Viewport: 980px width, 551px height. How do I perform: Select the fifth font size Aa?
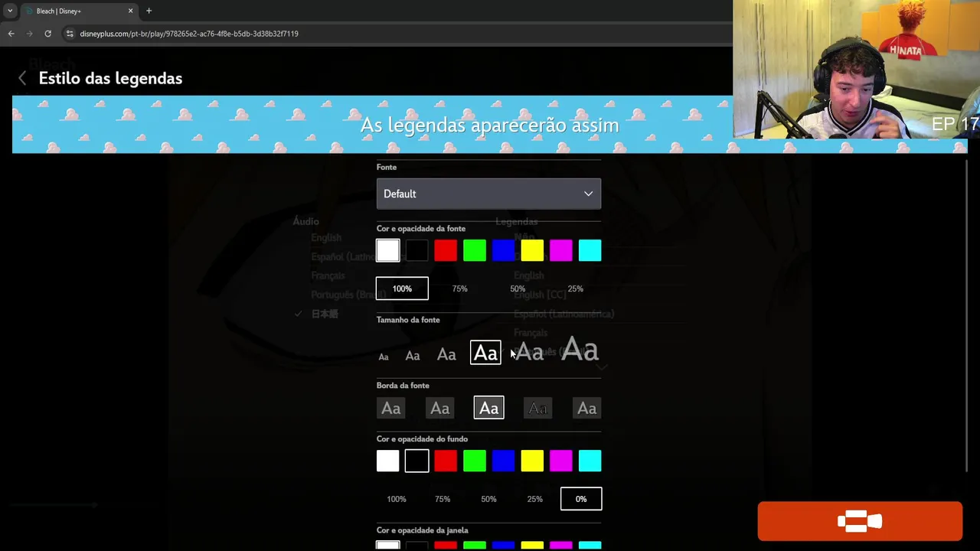point(530,352)
